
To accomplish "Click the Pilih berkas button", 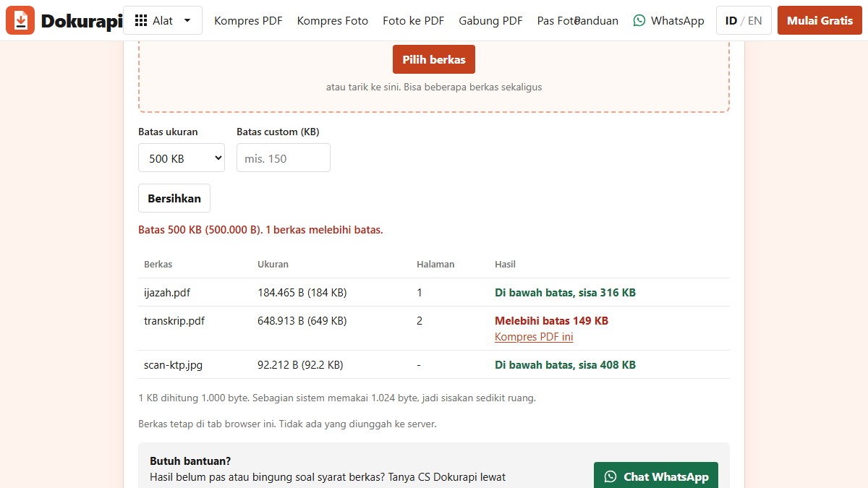I will tap(434, 59).
